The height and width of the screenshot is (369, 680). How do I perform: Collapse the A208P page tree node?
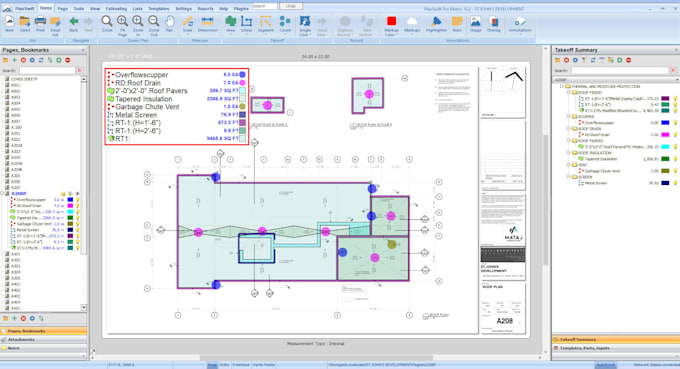pos(2,193)
